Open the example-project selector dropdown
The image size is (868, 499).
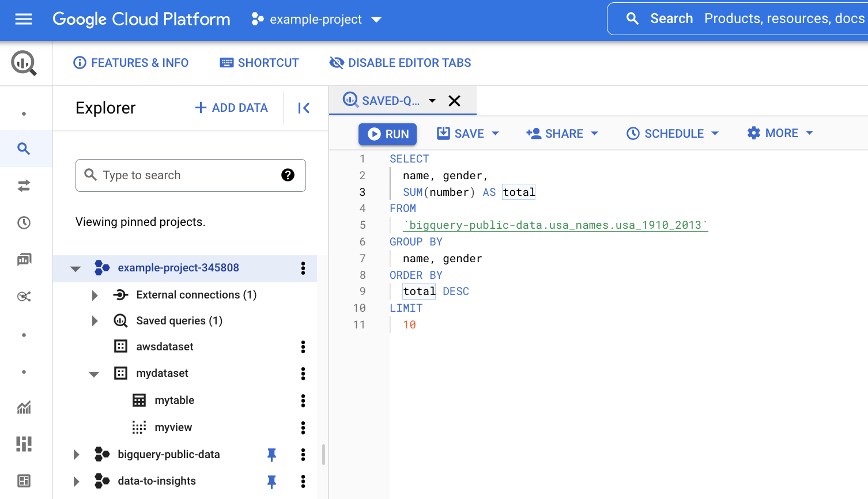pyautogui.click(x=376, y=19)
